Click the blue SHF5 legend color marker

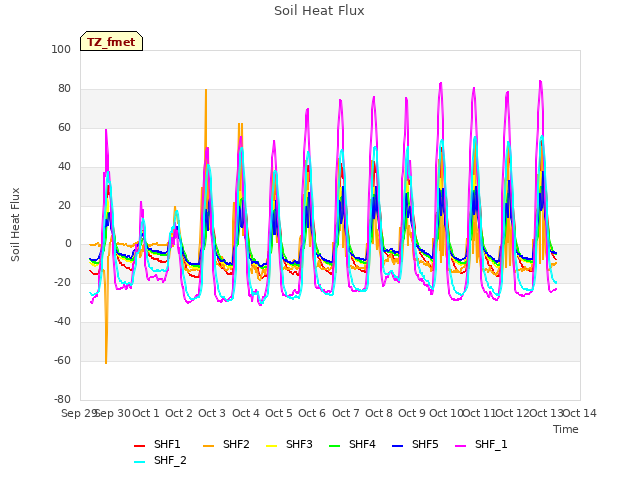point(398,446)
